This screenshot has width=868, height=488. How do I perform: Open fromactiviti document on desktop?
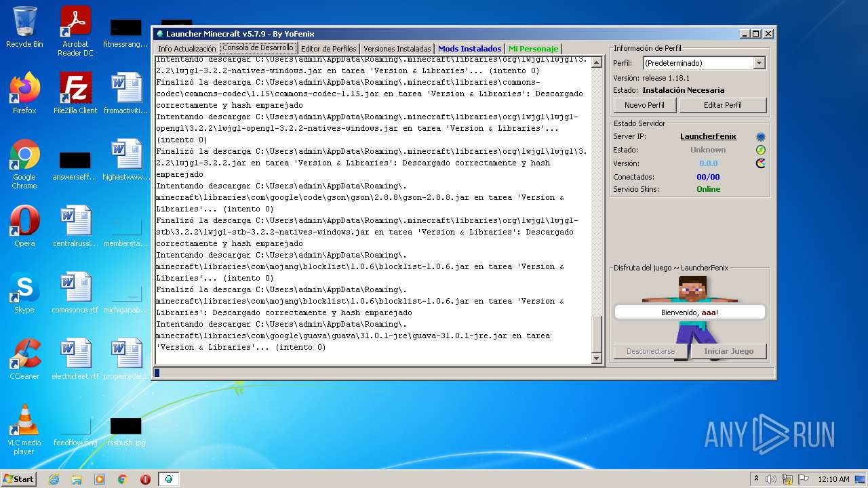click(125, 94)
